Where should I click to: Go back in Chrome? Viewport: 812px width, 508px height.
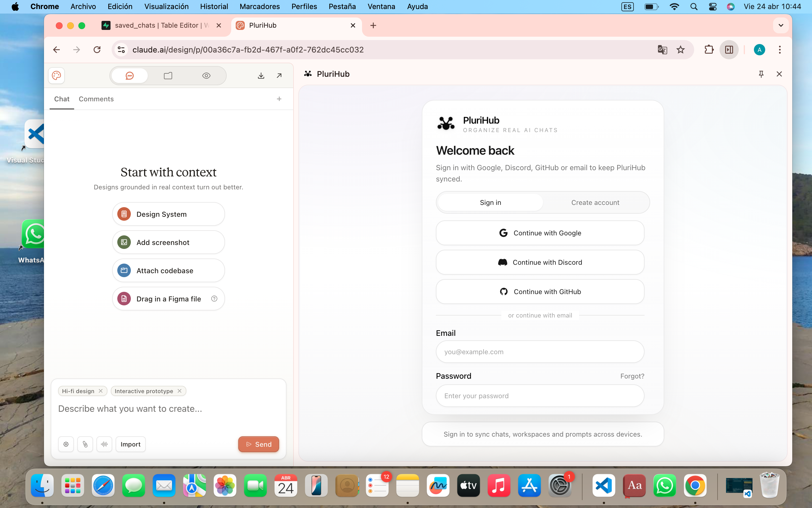pyautogui.click(x=56, y=50)
